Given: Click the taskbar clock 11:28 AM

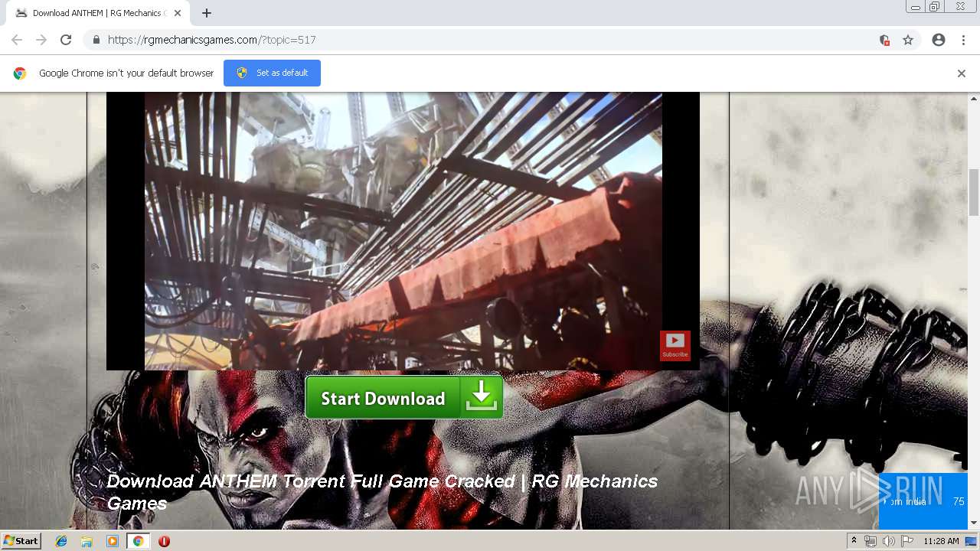Looking at the screenshot, I should point(941,541).
